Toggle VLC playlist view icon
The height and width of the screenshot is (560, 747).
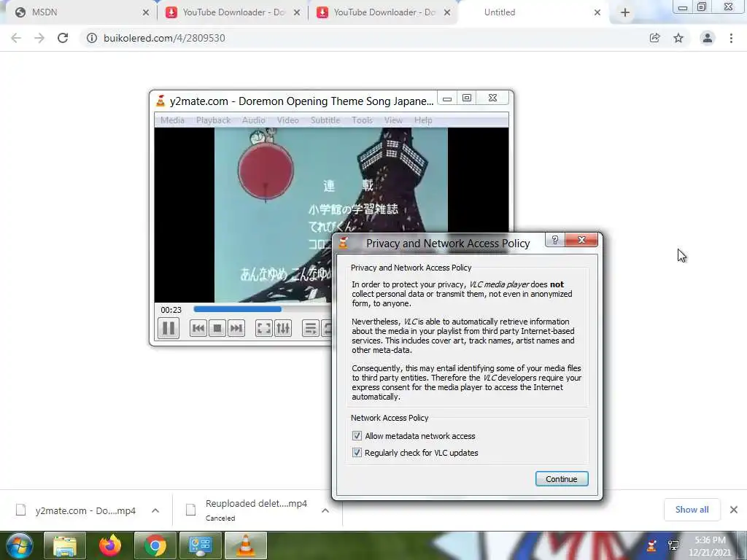pos(310,328)
